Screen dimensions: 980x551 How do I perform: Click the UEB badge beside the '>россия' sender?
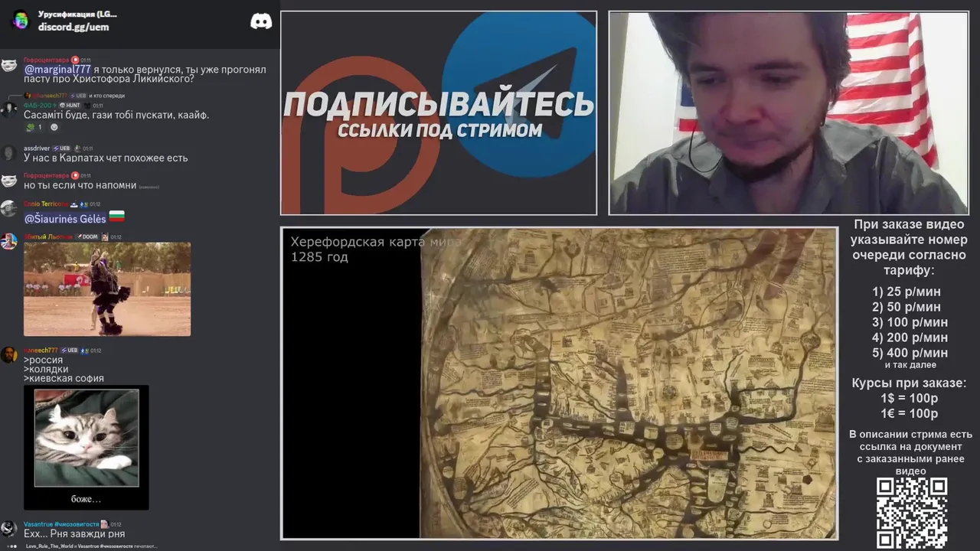69,350
